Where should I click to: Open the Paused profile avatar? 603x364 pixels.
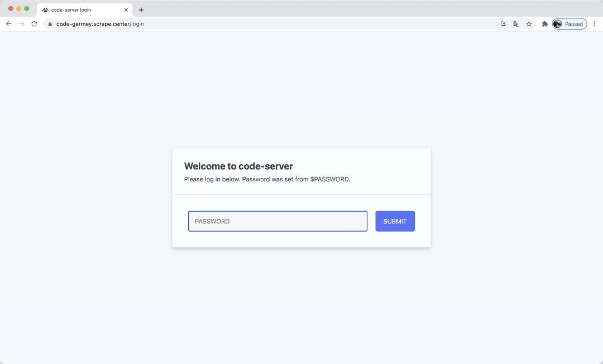pyautogui.click(x=557, y=23)
